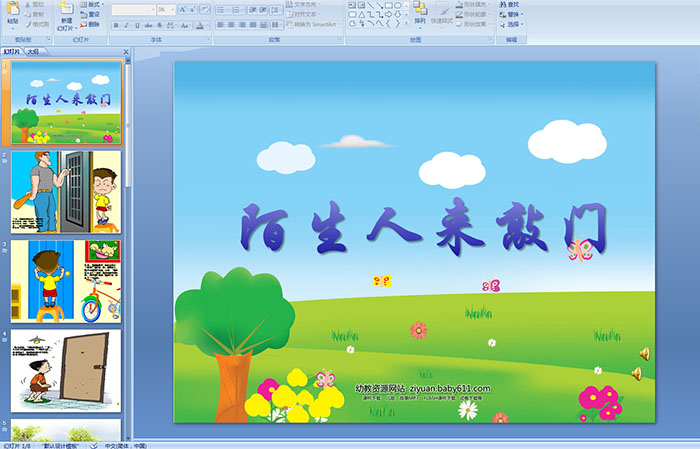The image size is (700, 449).
Task: Open Change Case (Aa) dropdown
Action: click(x=185, y=25)
